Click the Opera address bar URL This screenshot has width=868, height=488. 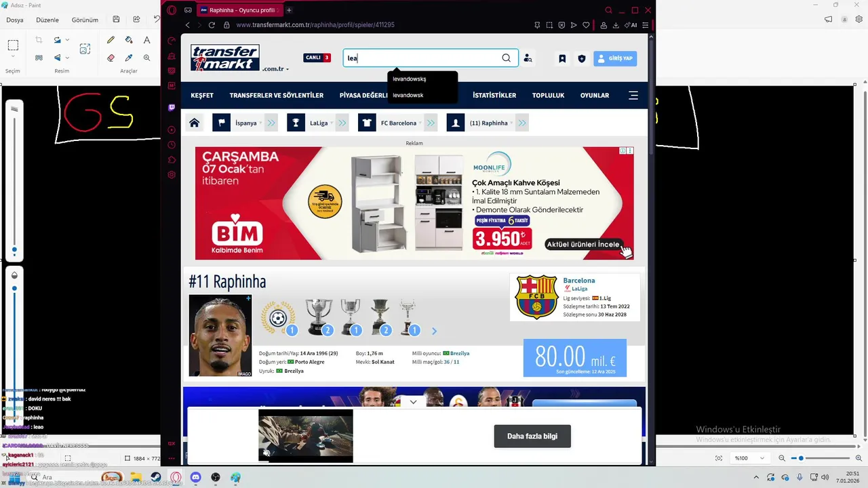[x=315, y=25]
